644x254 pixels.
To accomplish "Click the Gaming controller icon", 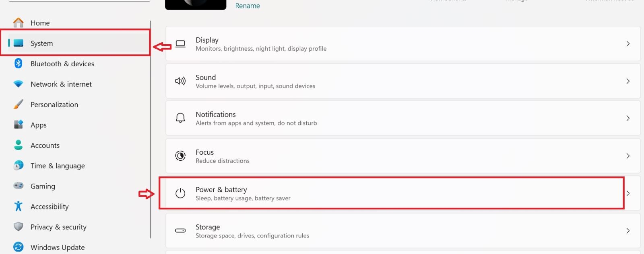I will pyautogui.click(x=19, y=186).
